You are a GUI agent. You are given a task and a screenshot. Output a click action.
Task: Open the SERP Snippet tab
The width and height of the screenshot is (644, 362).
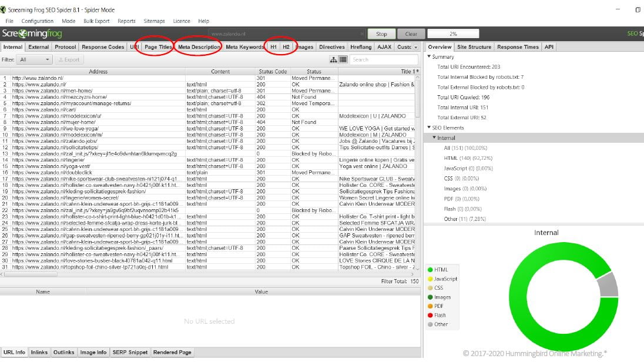(x=130, y=352)
